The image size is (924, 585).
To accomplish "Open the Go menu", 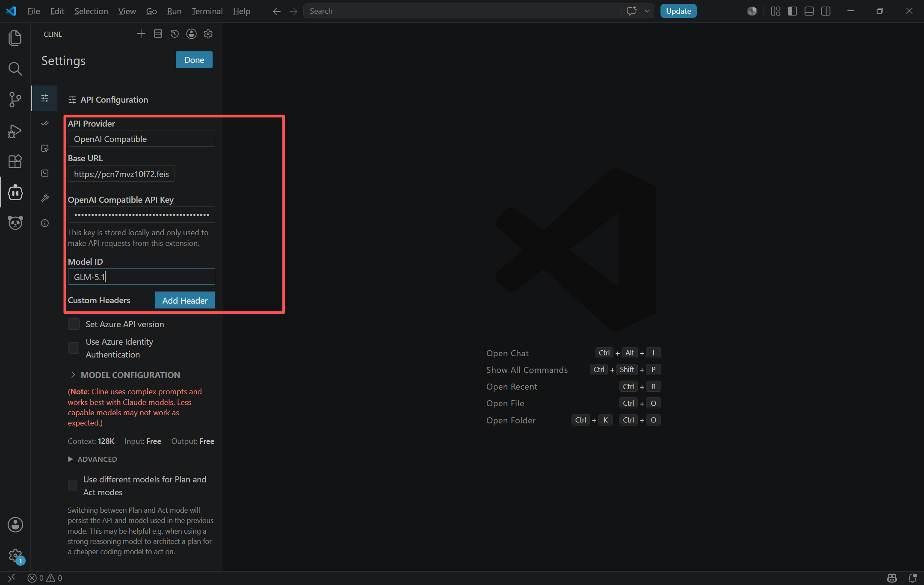I will (151, 11).
